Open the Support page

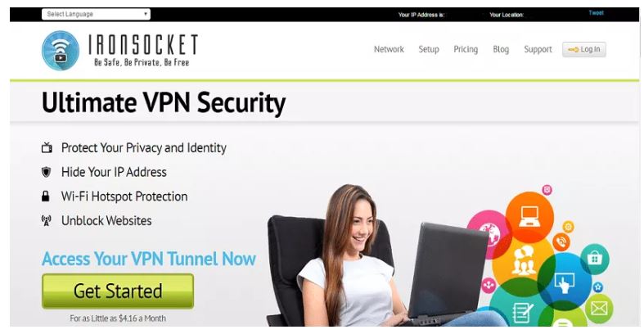click(538, 49)
